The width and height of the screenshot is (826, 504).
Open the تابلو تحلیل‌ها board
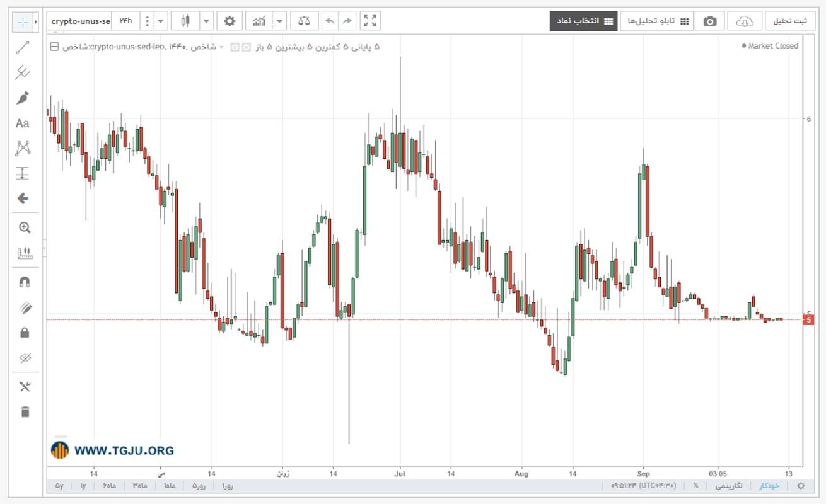coord(656,21)
